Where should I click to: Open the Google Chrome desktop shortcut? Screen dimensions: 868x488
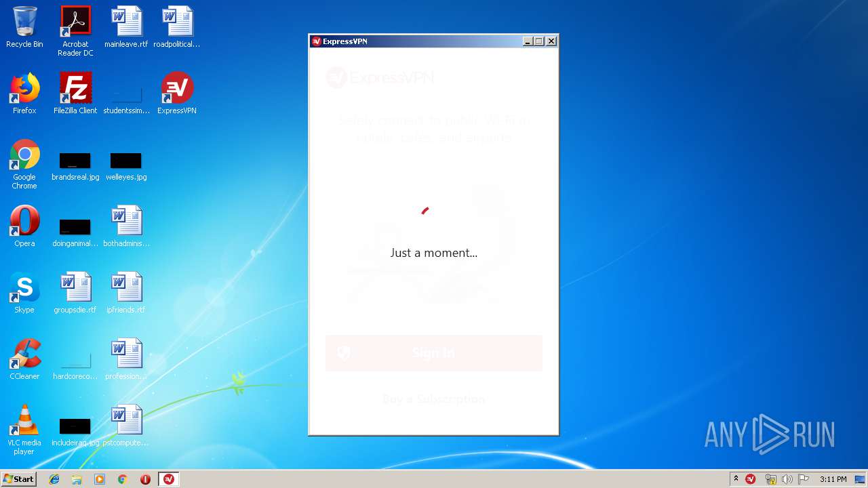24,164
